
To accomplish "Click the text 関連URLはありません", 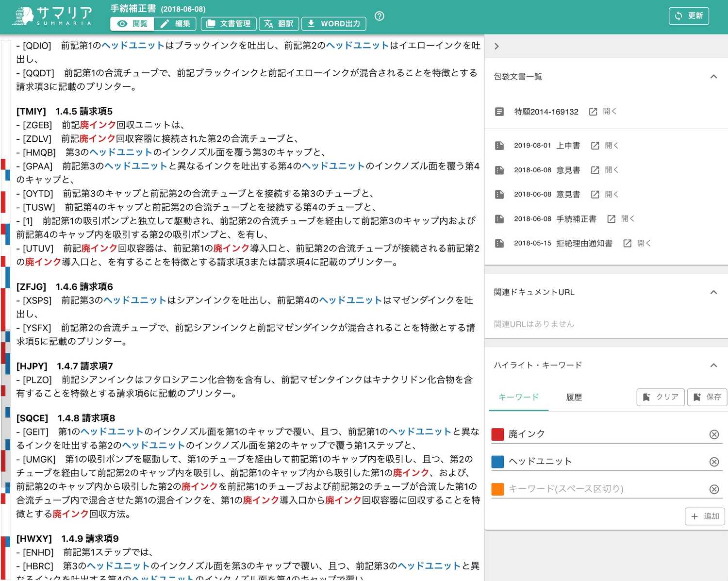I will point(534,324).
